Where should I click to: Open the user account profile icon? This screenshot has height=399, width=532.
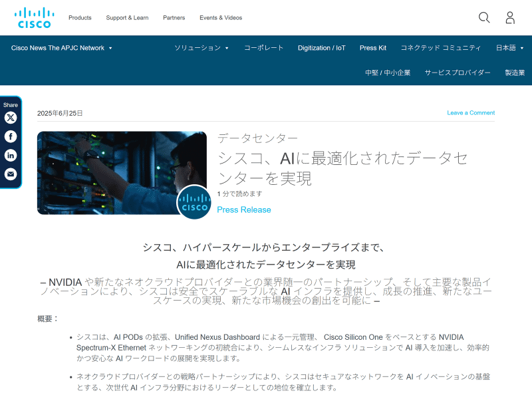pos(510,18)
